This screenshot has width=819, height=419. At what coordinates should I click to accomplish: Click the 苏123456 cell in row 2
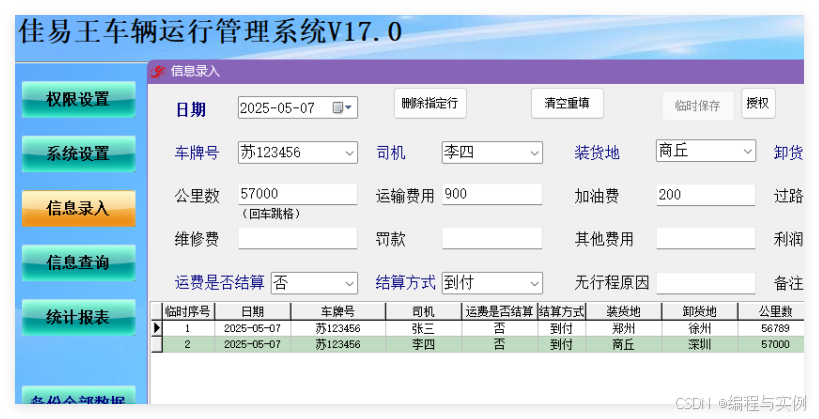tap(338, 344)
